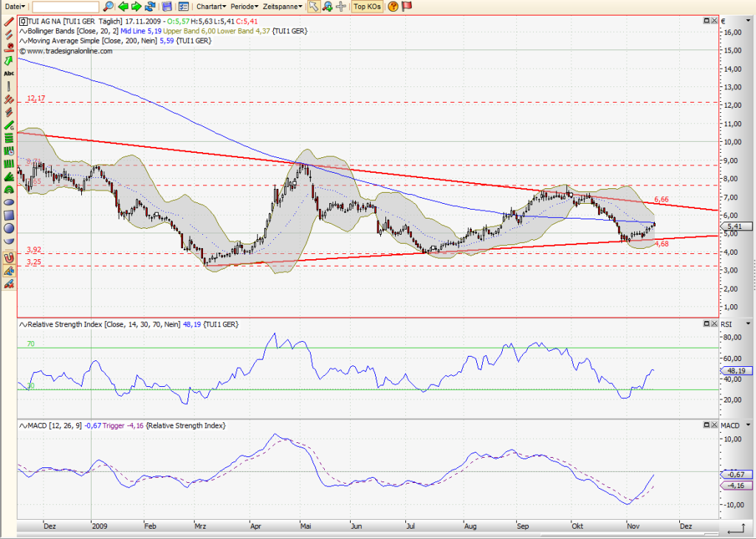This screenshot has height=539, width=756.
Task: Open the RSI axis dropdown arrow
Action: click(x=749, y=324)
